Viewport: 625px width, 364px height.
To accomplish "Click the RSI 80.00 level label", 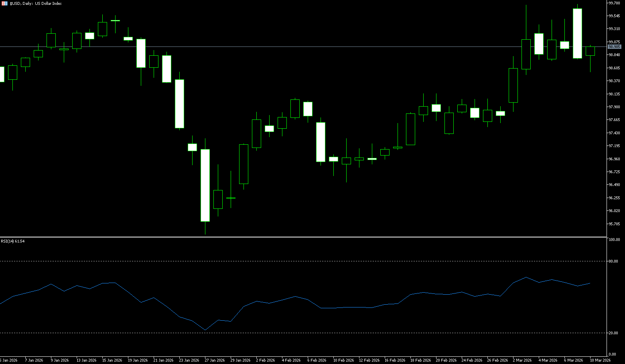I will [613, 261].
